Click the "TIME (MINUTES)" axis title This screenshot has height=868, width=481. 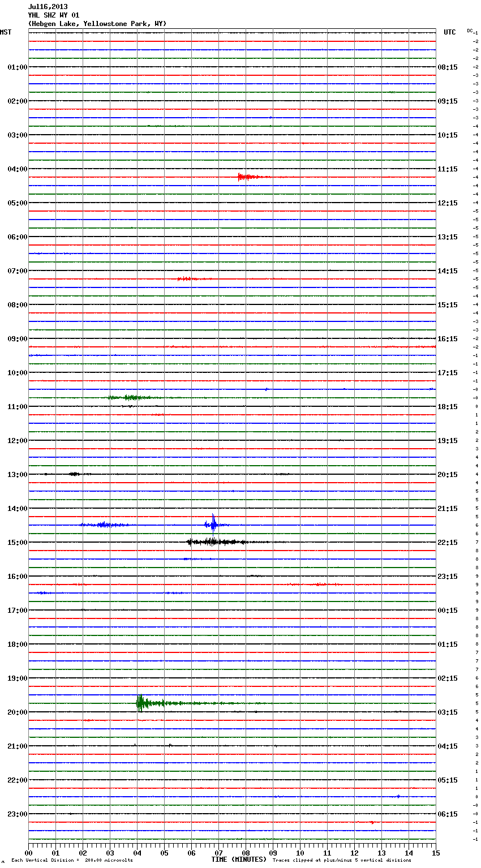[239, 860]
